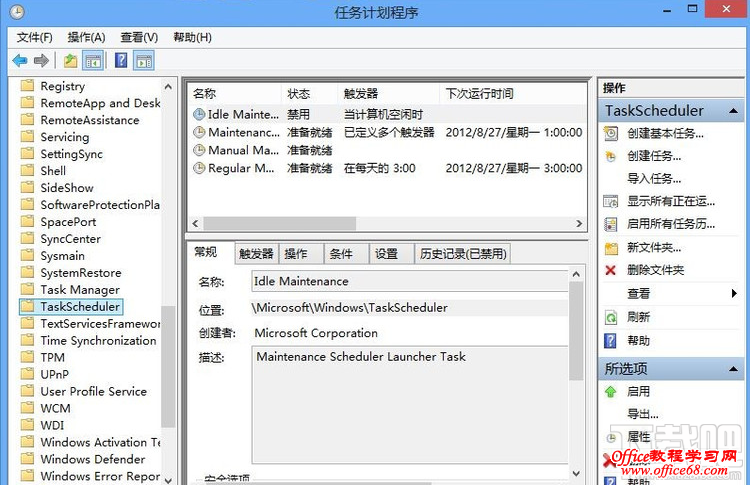
Task: Click the tree pane scroll down arrow
Action: pyautogui.click(x=168, y=480)
